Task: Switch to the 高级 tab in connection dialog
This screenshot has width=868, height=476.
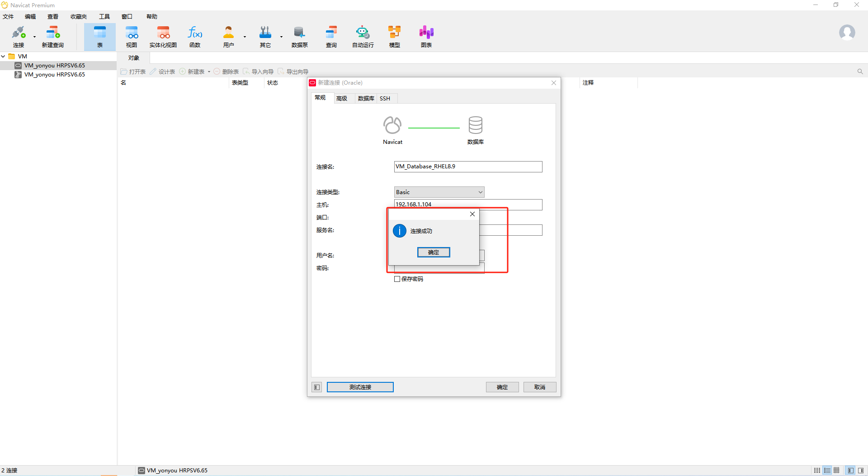Action: (342, 99)
